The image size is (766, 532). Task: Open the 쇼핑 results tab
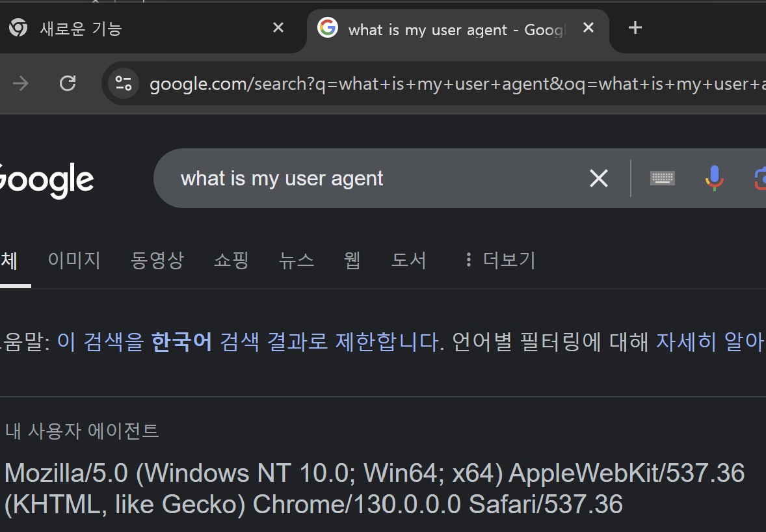231,260
